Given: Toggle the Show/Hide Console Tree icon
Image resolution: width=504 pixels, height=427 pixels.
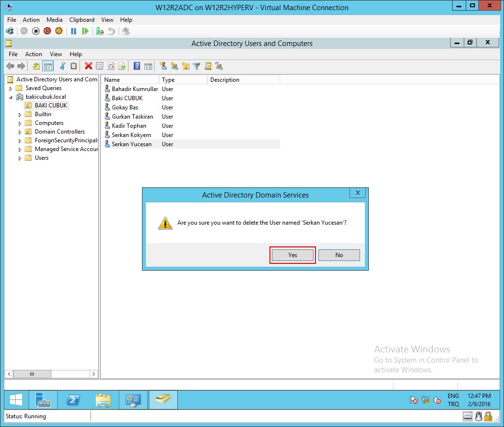Looking at the screenshot, I should [x=48, y=66].
